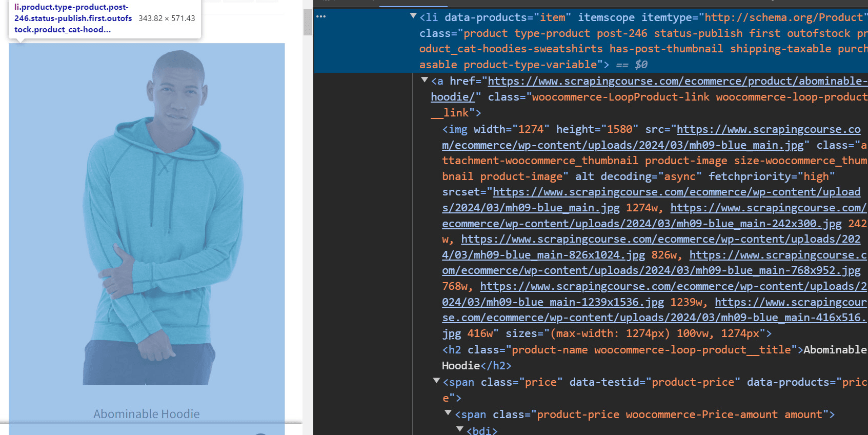
Task: Select the == $0 marker text
Action: (x=632, y=65)
